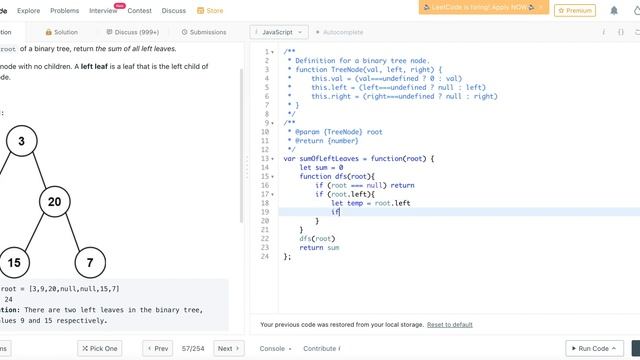Click tree node 20 in diagram
The height and width of the screenshot is (360, 640).
[x=55, y=202]
